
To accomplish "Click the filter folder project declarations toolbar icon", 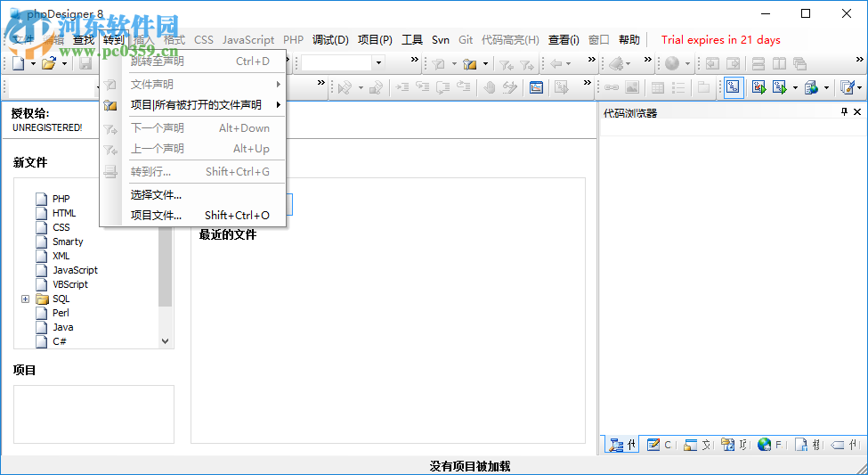I will pyautogui.click(x=470, y=64).
